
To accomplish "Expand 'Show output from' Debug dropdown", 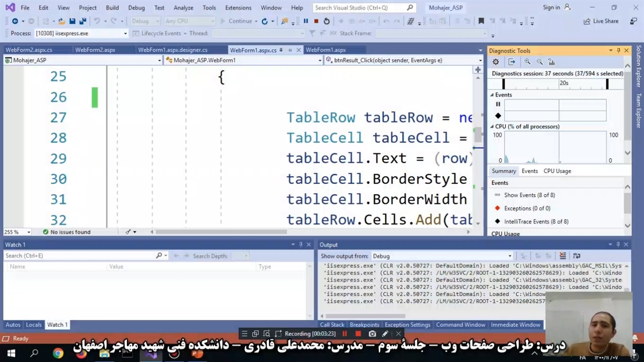I will click(509, 256).
